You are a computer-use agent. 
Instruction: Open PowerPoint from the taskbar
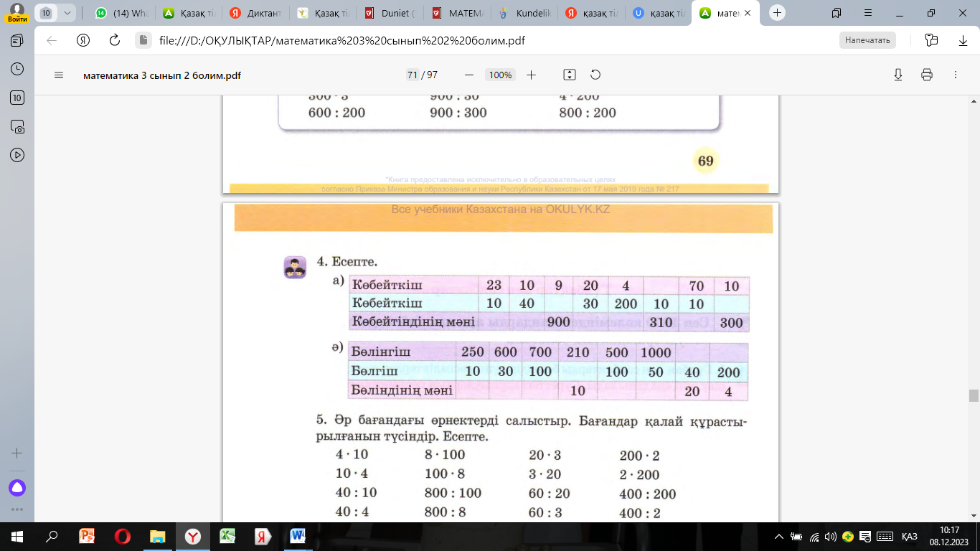click(x=87, y=537)
